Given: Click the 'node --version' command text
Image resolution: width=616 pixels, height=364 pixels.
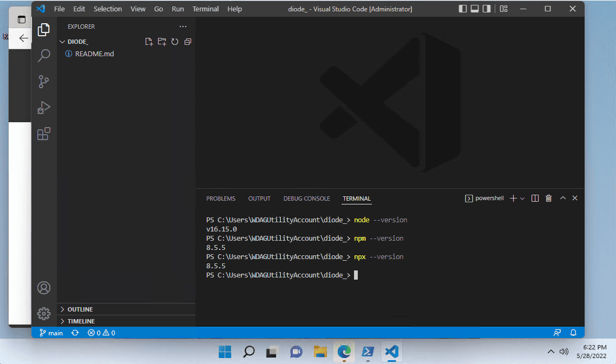Looking at the screenshot, I should tap(381, 220).
